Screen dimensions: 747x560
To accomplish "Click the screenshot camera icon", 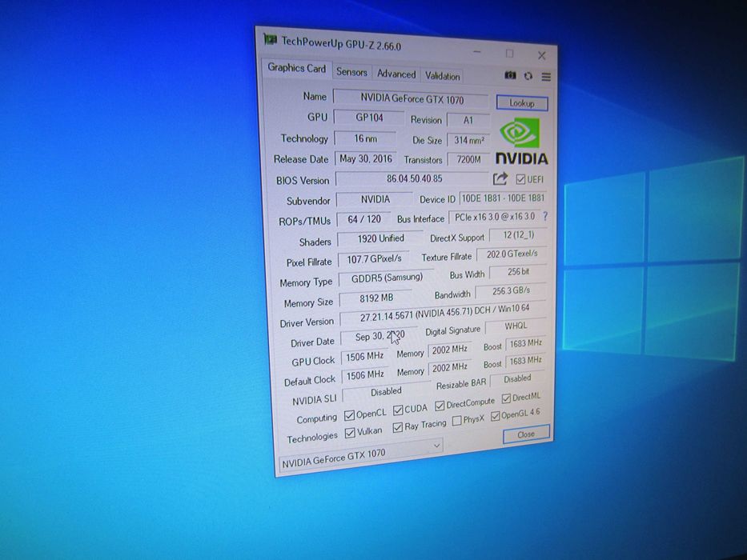I will pyautogui.click(x=510, y=75).
